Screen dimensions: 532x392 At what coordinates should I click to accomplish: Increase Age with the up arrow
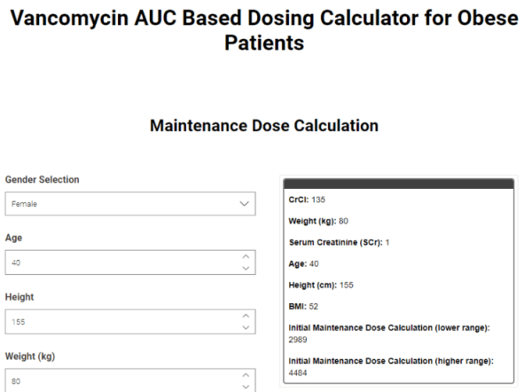[x=246, y=256]
